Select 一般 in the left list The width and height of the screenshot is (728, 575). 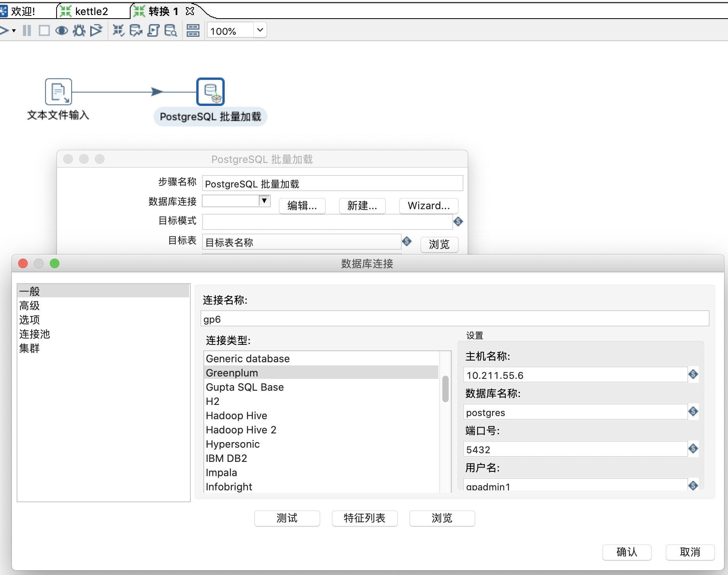click(103, 291)
